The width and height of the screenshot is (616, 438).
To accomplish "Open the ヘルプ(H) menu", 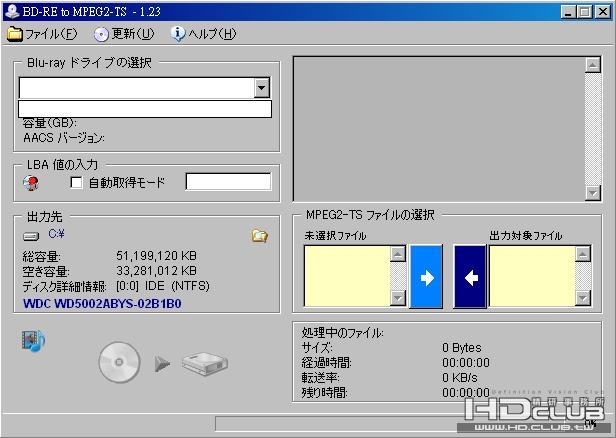I will 204,34.
